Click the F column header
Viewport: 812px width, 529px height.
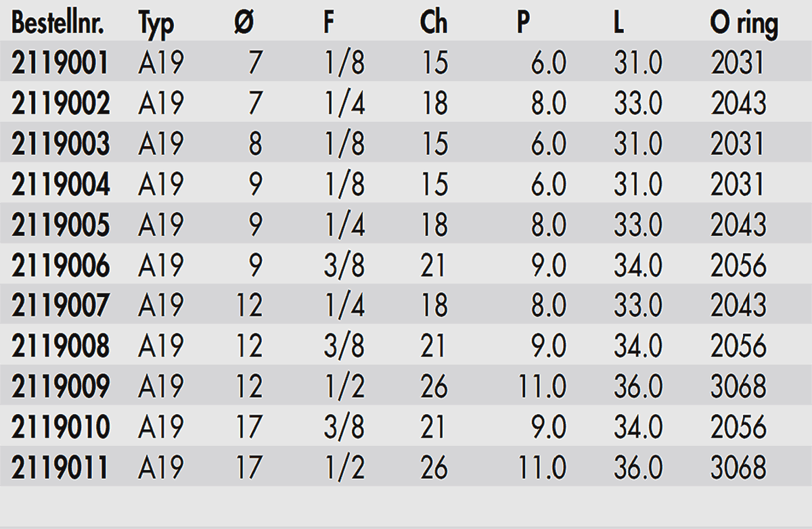point(329,24)
